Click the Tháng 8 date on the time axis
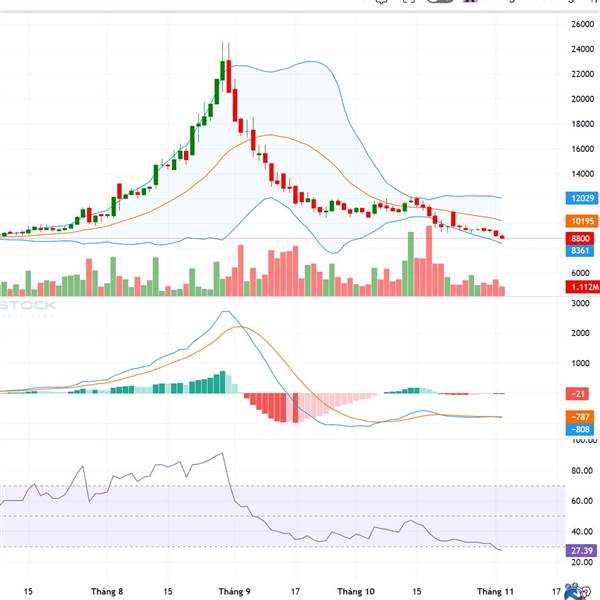 pos(107,591)
